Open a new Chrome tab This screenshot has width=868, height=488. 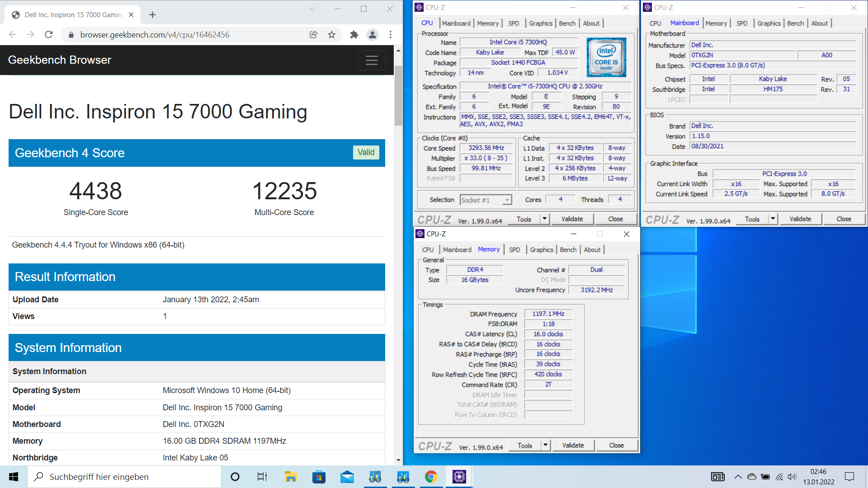[152, 15]
